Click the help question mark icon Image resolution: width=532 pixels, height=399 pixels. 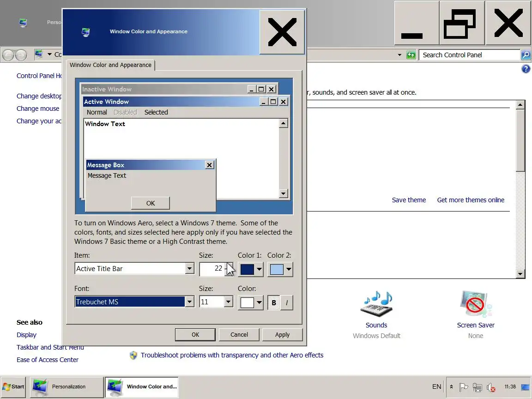526,69
